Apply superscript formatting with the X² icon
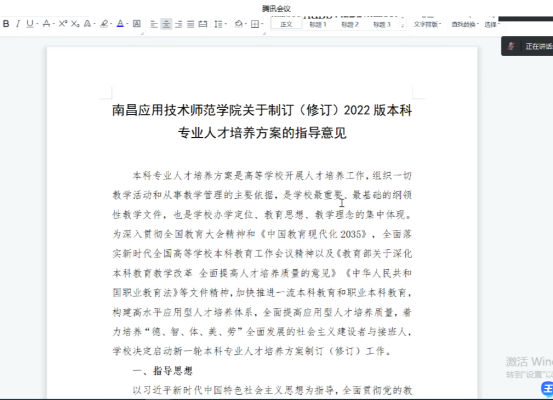 tap(63, 24)
